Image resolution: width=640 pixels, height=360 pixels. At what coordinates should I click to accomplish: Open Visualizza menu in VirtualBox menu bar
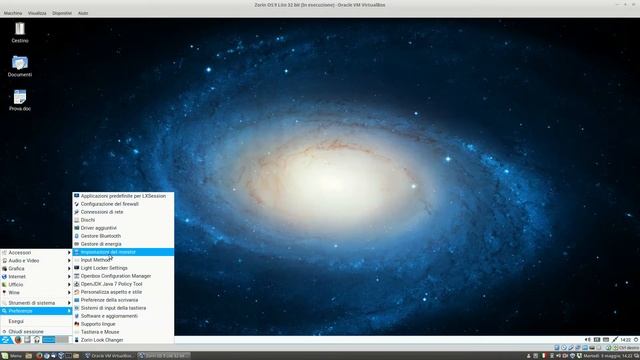37,13
